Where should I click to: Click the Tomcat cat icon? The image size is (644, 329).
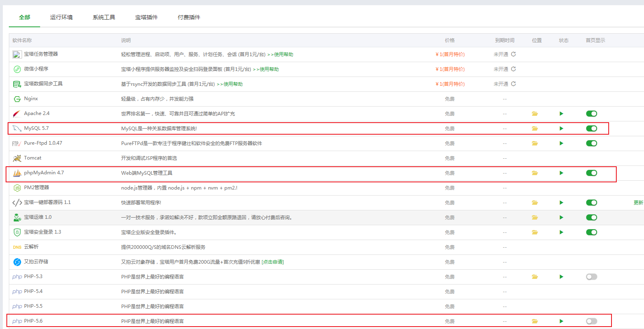point(17,158)
